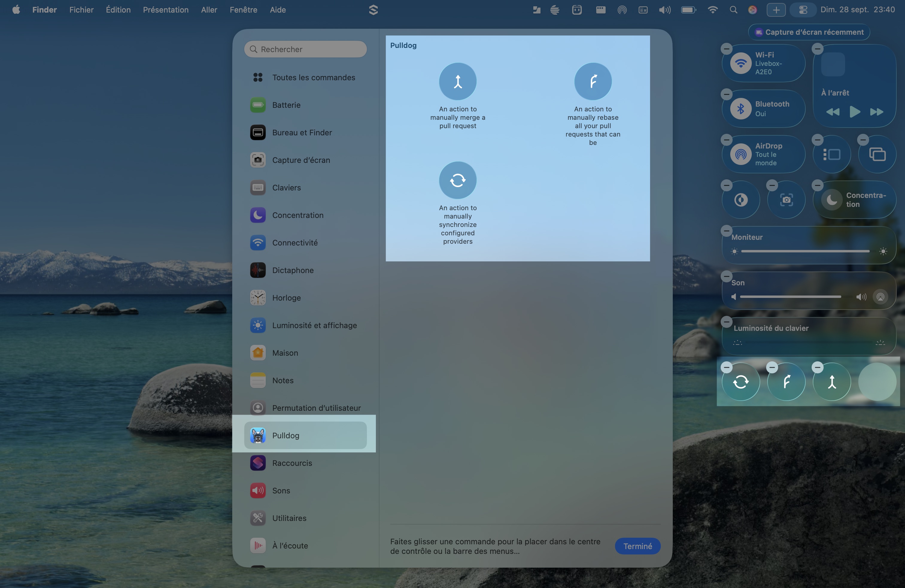
Task: Adjust the Son volume slider
Action: tap(790, 297)
